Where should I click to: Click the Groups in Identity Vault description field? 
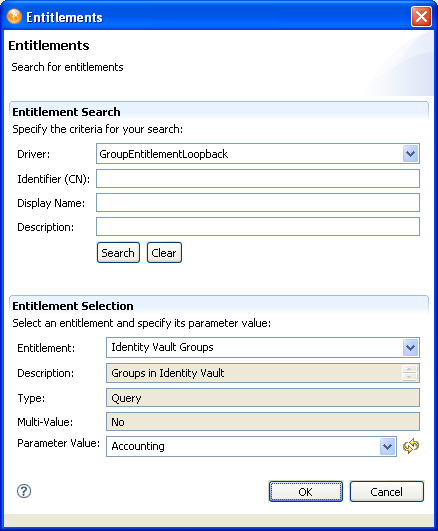pyautogui.click(x=263, y=373)
